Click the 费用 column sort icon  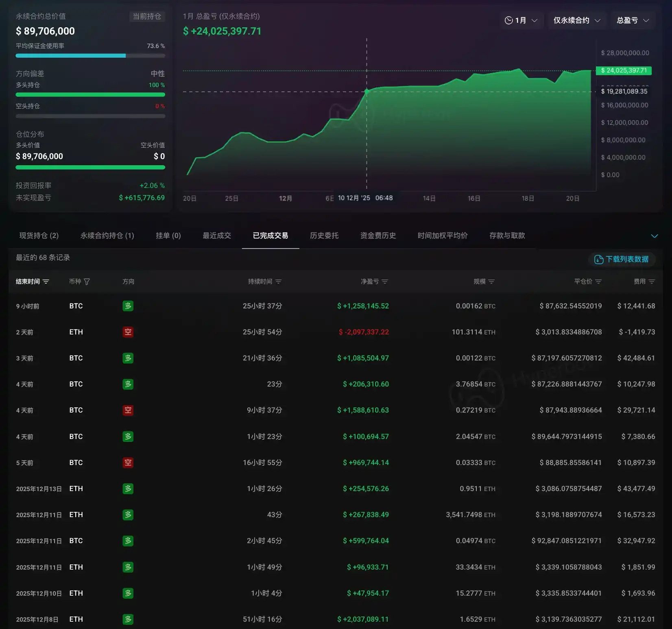(652, 281)
